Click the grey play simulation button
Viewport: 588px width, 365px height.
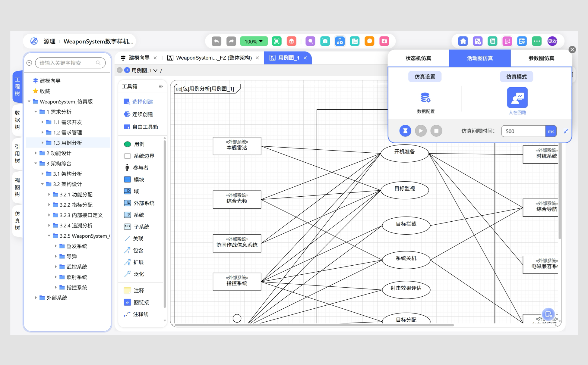pyautogui.click(x=421, y=131)
